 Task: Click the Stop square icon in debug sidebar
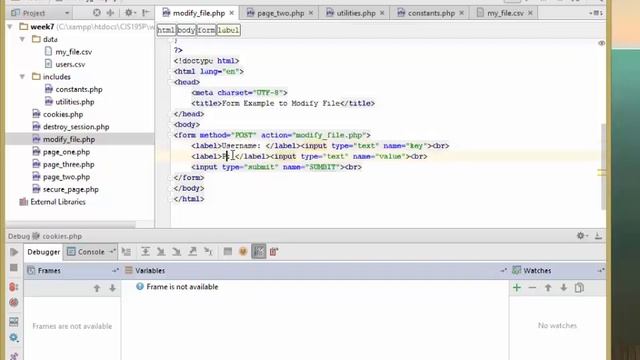pos(13,268)
